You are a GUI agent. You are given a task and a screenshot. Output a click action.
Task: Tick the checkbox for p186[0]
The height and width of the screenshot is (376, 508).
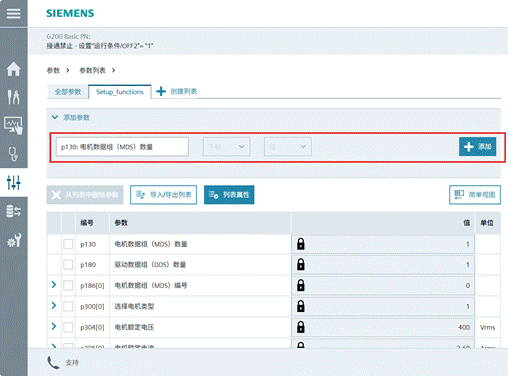click(x=68, y=285)
